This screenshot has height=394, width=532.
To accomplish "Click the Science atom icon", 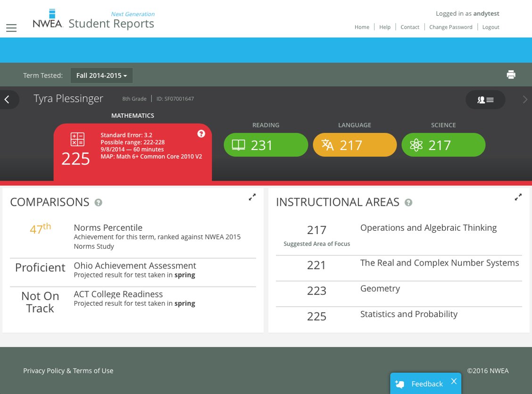I will [x=416, y=145].
